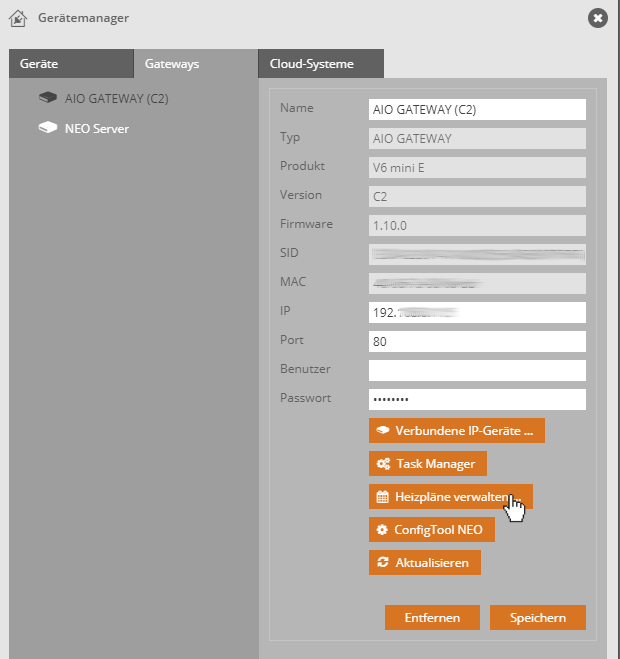The height and width of the screenshot is (659, 620).
Task: Focus the Name input field
Action: tap(477, 109)
